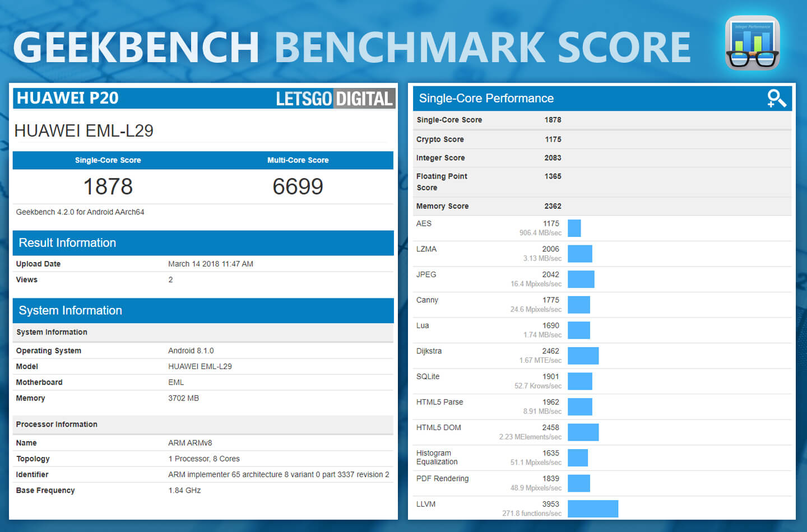Click the long LLVM score bar
807x532 pixels.
click(593, 508)
